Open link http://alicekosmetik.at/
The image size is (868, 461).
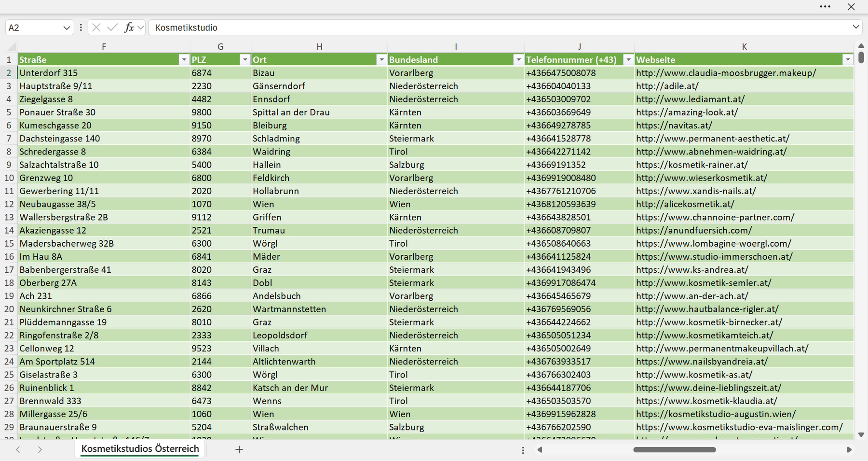click(x=685, y=204)
